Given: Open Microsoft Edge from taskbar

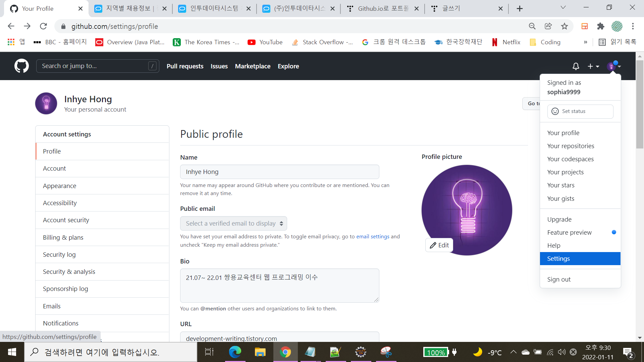Looking at the screenshot, I should [235, 352].
